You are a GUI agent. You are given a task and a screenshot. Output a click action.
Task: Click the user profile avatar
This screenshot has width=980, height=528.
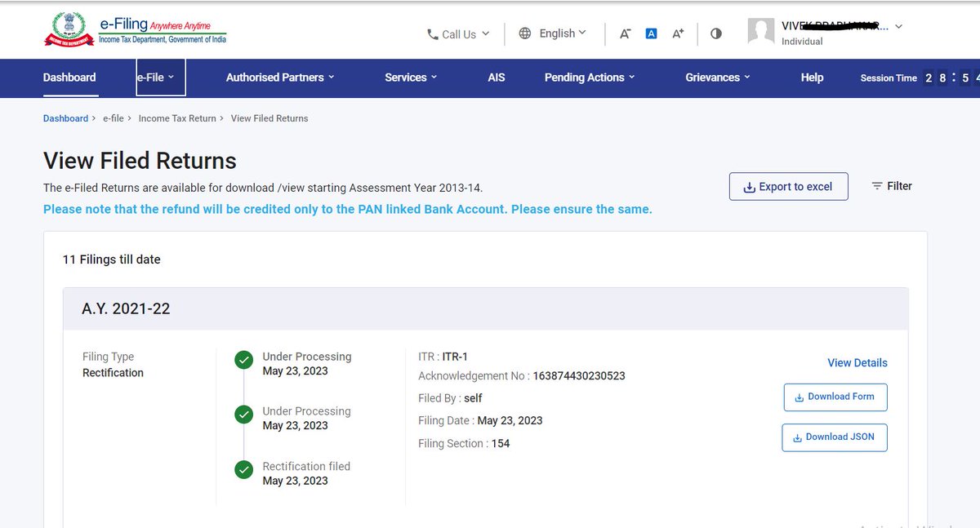click(761, 31)
